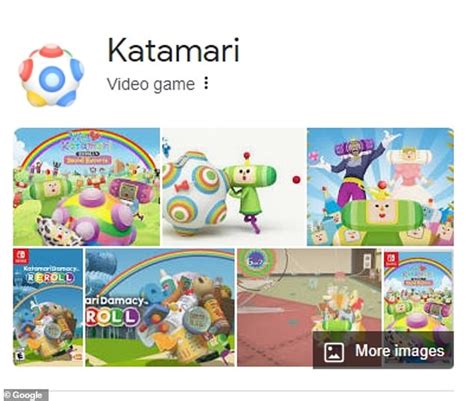Open the More images button
This screenshot has width=474, height=401.
(383, 350)
